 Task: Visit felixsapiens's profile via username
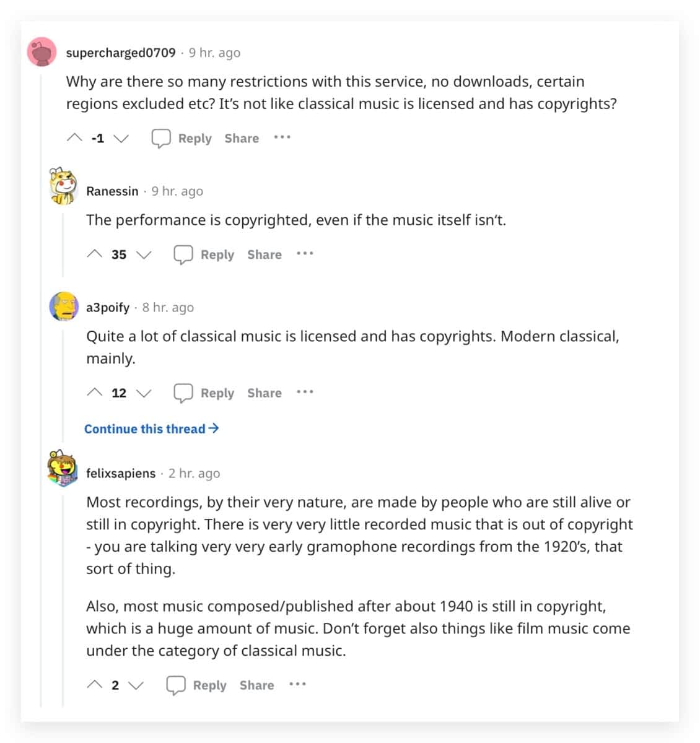coord(121,473)
